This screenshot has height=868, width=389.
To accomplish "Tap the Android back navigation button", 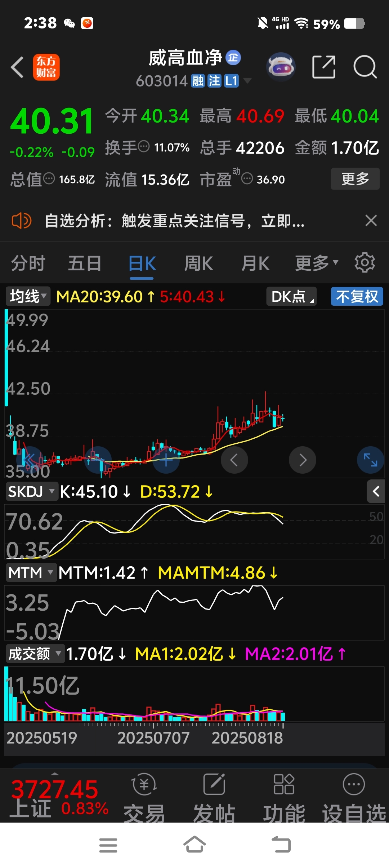I will point(281,845).
